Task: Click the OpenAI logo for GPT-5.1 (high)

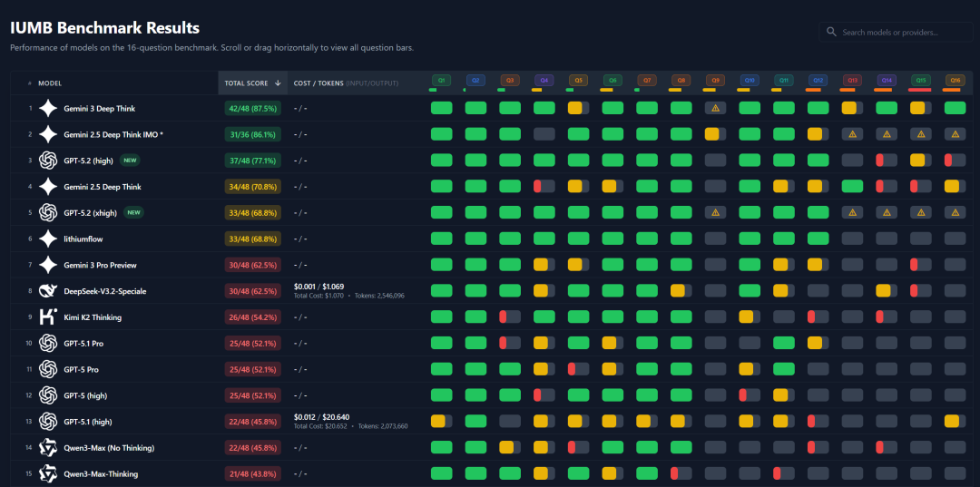Action: pyautogui.click(x=48, y=422)
